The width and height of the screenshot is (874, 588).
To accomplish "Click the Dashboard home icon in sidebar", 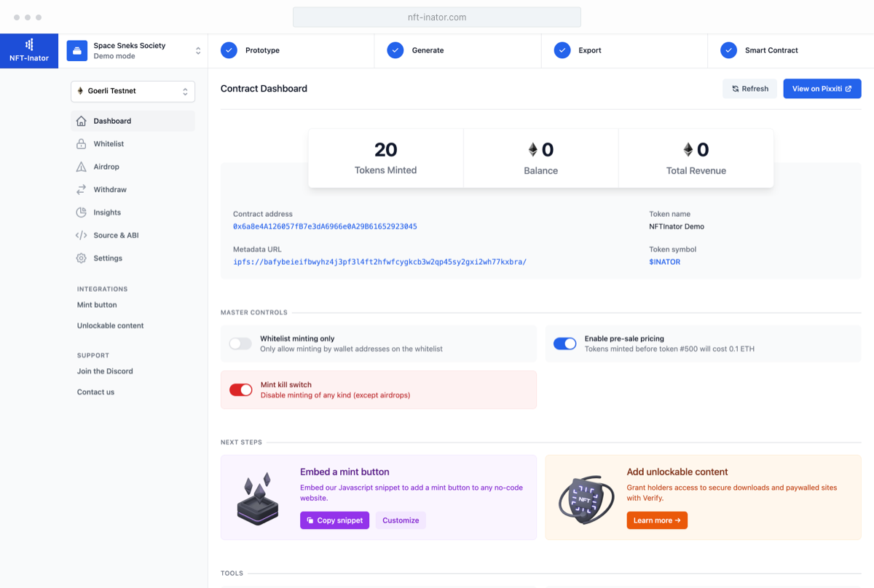I will (82, 121).
